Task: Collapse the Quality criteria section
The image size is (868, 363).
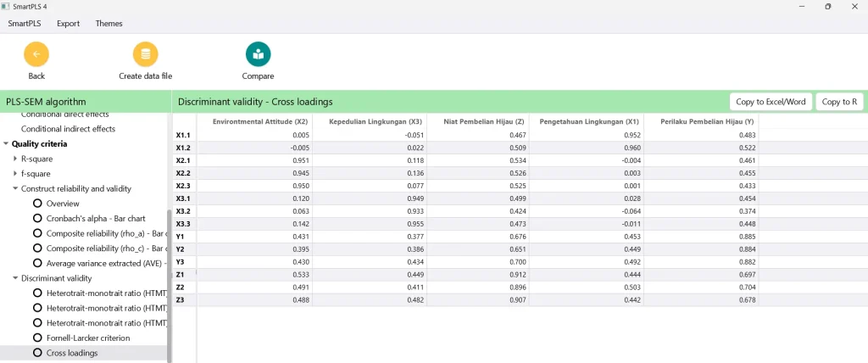Action: 6,143
